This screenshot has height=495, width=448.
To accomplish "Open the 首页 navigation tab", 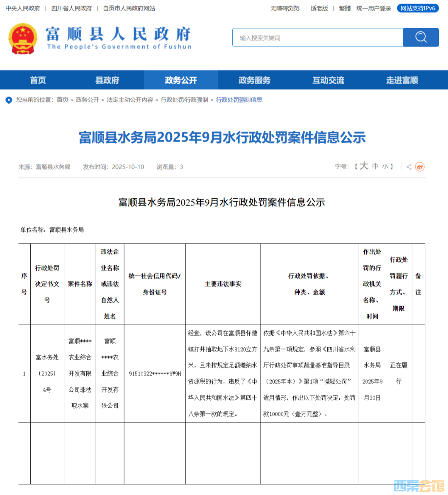I will [x=38, y=80].
